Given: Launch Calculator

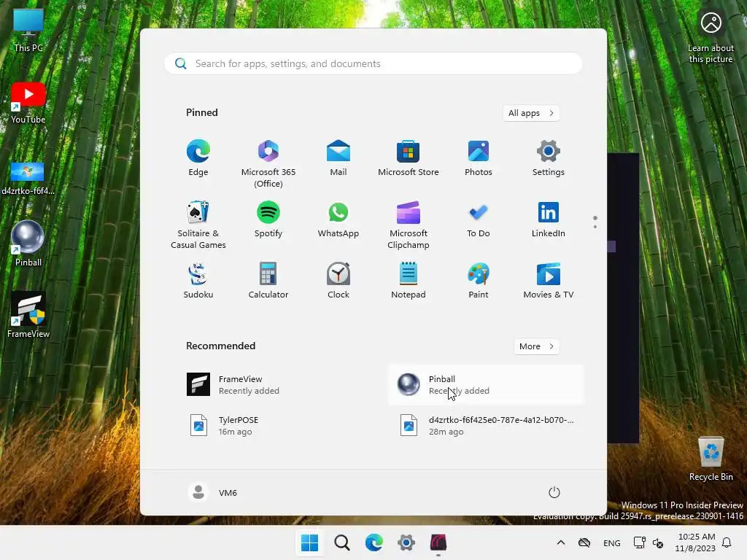Looking at the screenshot, I should (x=268, y=281).
